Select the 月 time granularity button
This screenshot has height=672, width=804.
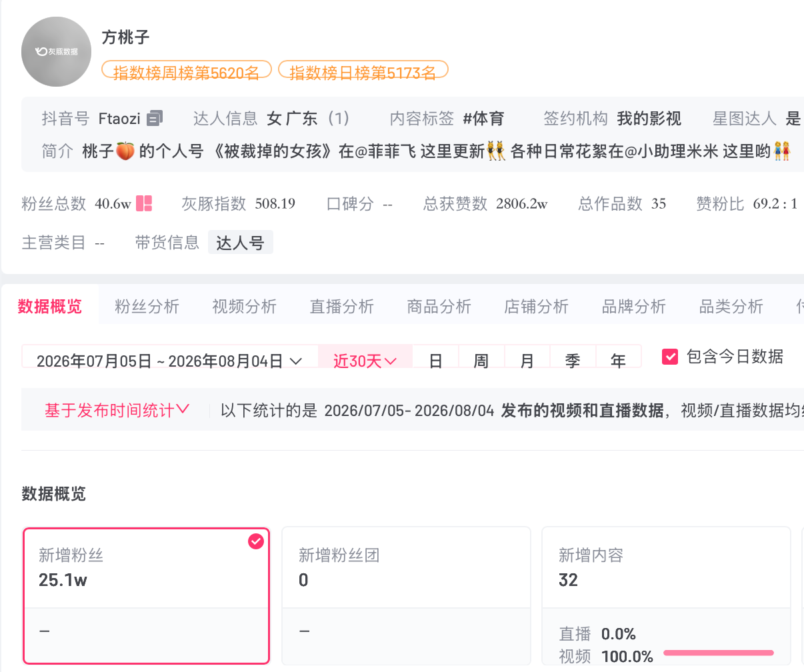(527, 361)
